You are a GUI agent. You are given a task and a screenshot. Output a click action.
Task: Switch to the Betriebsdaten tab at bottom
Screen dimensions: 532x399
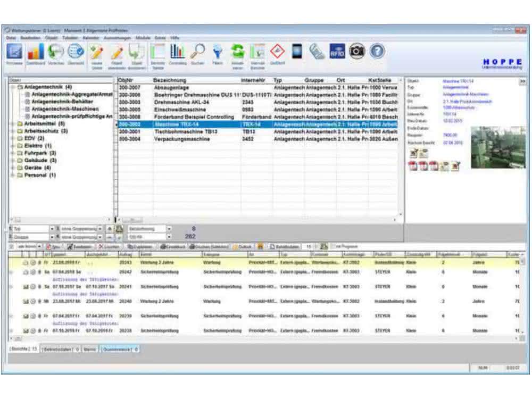coord(61,350)
